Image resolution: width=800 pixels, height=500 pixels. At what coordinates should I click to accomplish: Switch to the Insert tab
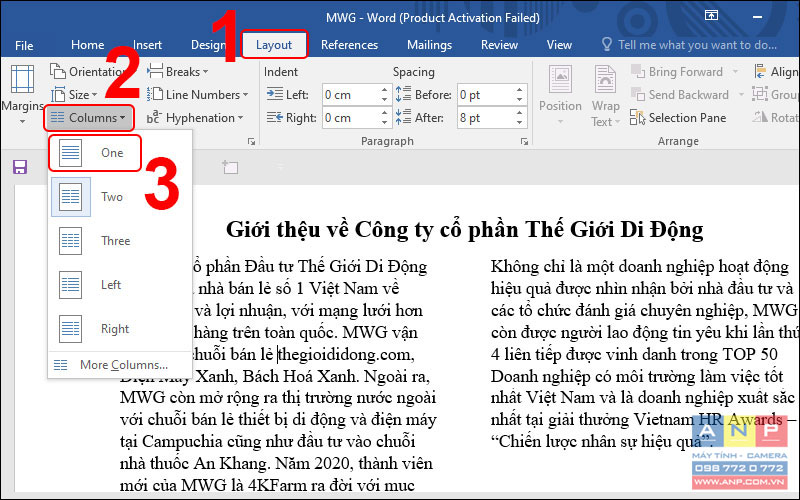147,45
